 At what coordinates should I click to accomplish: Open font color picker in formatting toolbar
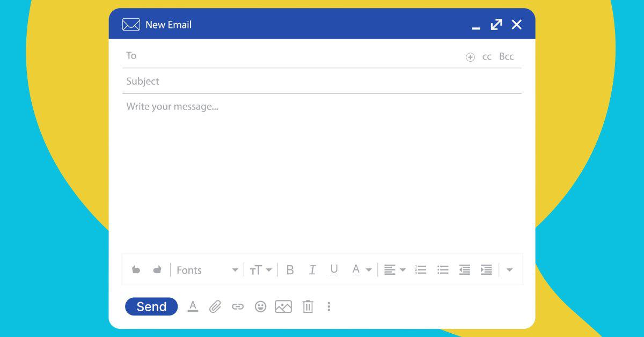pyautogui.click(x=361, y=270)
